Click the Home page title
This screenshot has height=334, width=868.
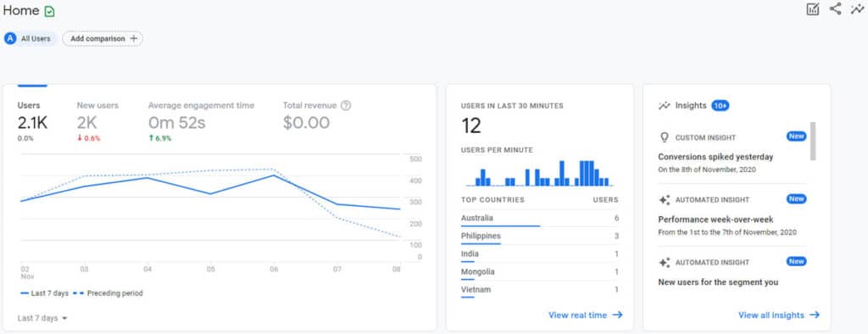pos(21,11)
